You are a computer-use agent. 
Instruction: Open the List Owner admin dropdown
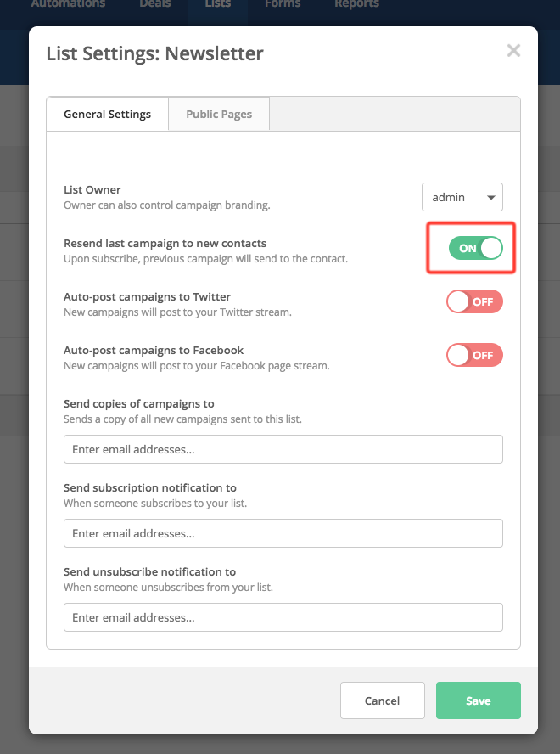(462, 197)
